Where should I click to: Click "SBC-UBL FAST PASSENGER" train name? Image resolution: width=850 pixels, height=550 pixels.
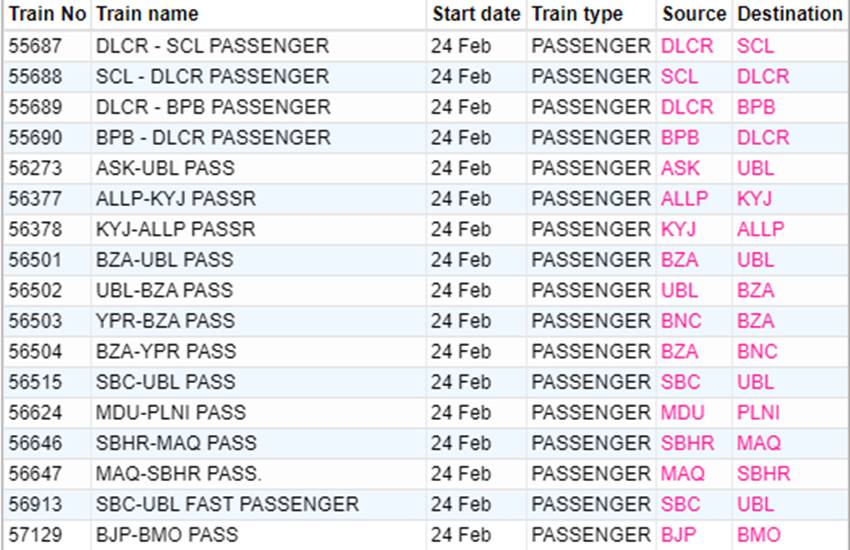(x=227, y=504)
